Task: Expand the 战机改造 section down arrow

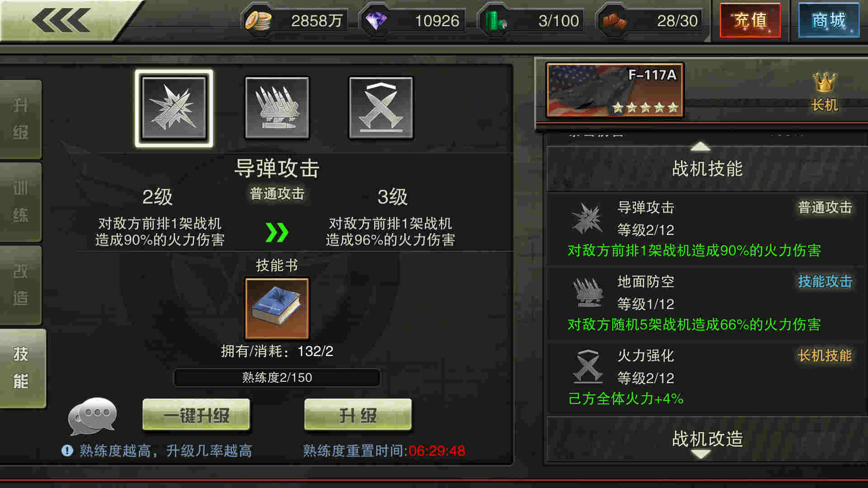Action: 701,454
